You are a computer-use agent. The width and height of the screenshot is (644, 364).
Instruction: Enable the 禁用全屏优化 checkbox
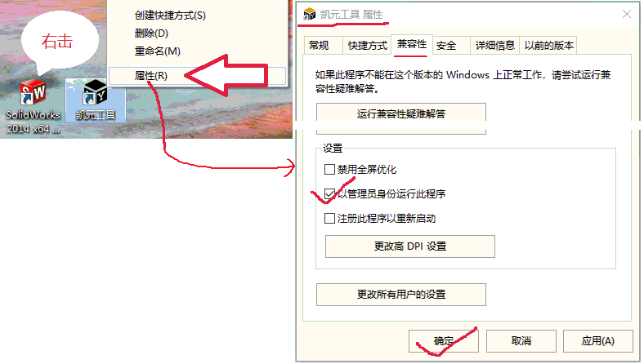[x=329, y=170]
